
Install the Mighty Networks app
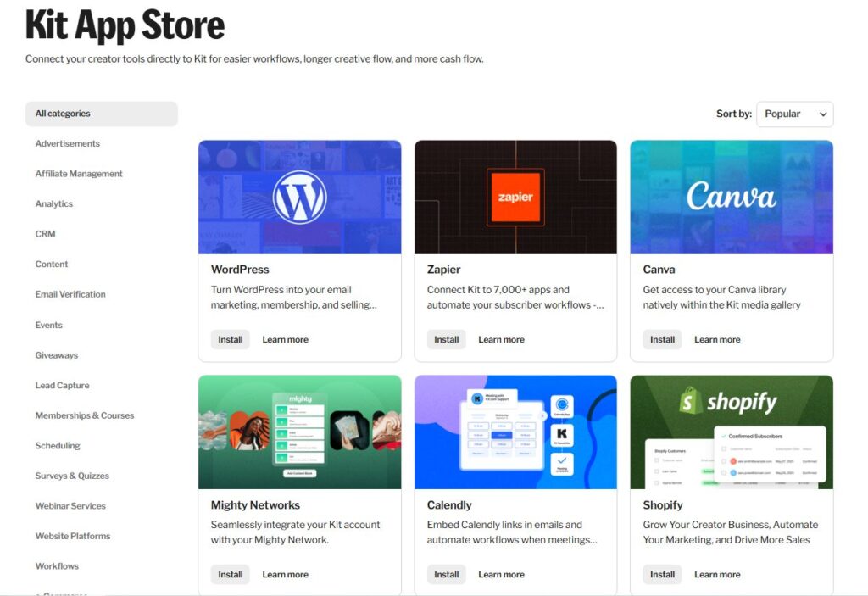[231, 575]
